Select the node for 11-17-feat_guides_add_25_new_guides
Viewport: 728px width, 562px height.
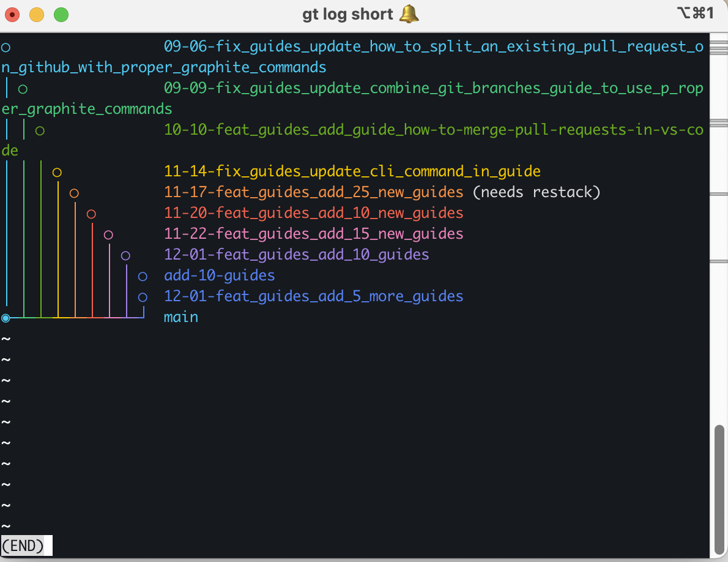pos(74,192)
